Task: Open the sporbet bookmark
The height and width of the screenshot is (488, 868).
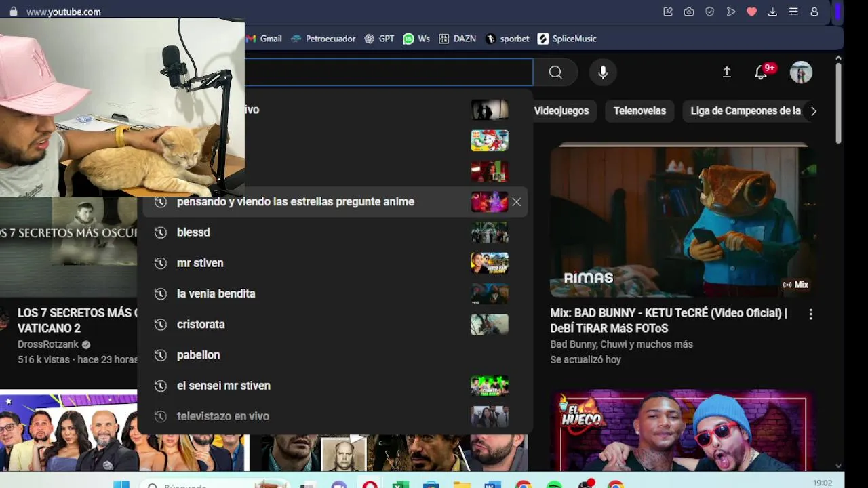Action: tap(507, 39)
